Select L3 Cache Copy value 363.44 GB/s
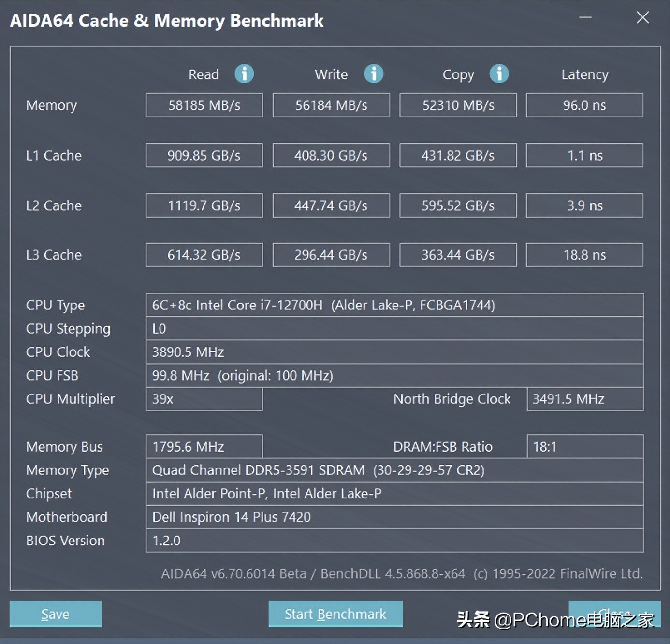The height and width of the screenshot is (644, 670). click(458, 255)
